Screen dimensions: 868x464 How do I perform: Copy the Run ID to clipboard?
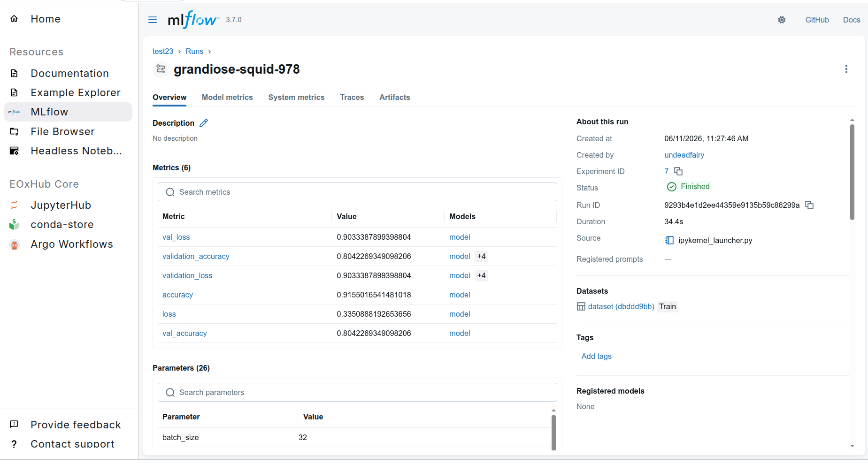click(x=809, y=205)
